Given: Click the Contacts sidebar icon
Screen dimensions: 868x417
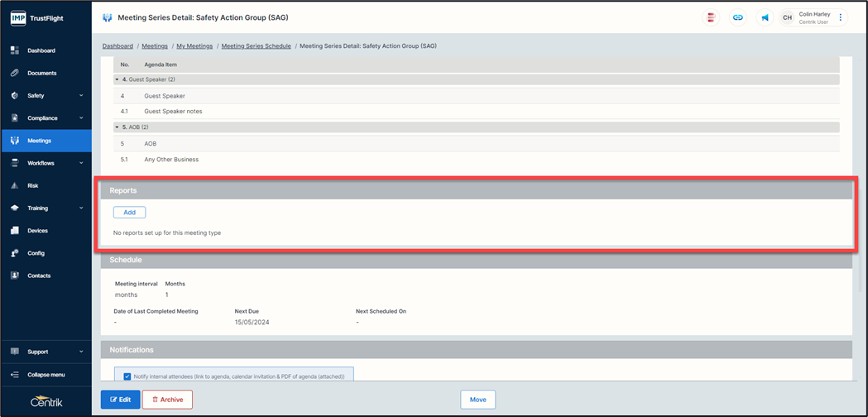Looking at the screenshot, I should pos(15,276).
